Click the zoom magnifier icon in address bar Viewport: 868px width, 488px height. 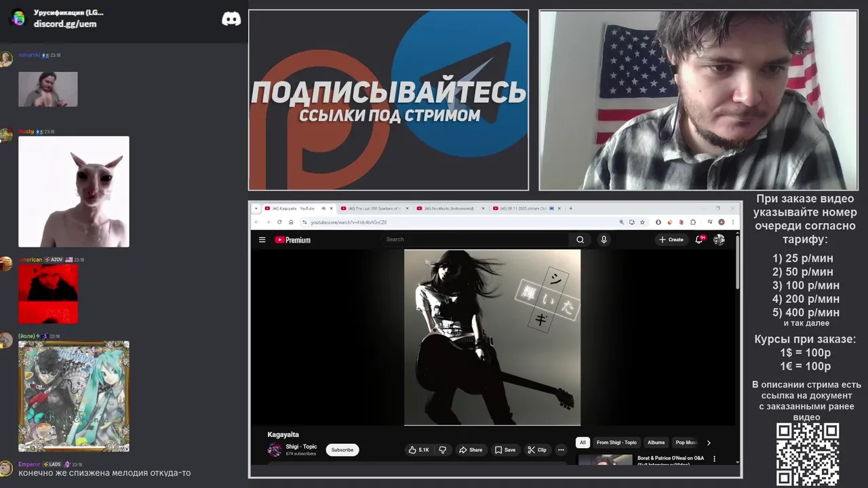pos(621,222)
